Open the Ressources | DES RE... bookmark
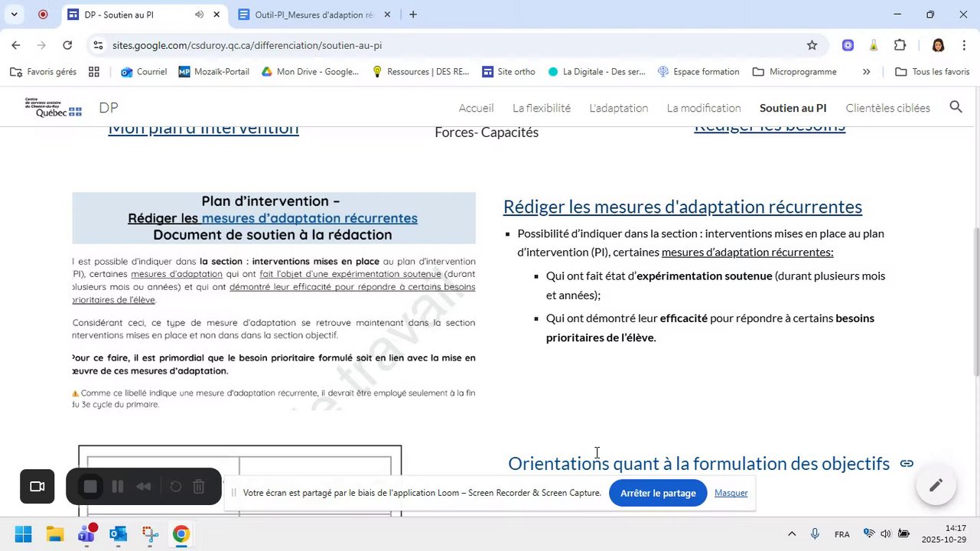980x551 pixels. click(x=421, y=72)
